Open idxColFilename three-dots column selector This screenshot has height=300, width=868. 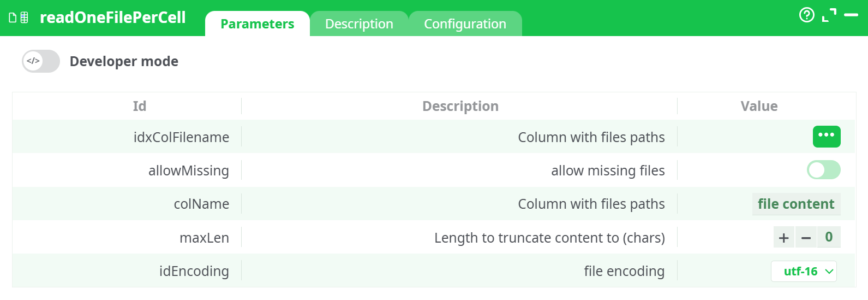(826, 137)
